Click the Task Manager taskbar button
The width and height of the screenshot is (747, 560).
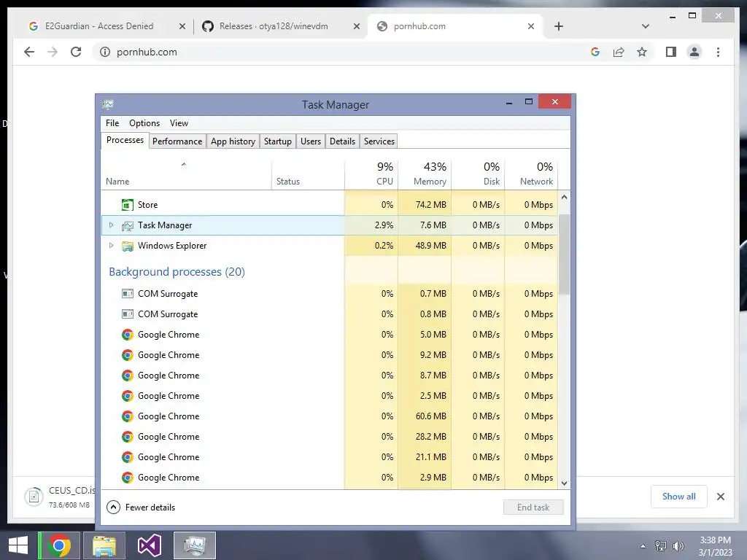point(194,545)
